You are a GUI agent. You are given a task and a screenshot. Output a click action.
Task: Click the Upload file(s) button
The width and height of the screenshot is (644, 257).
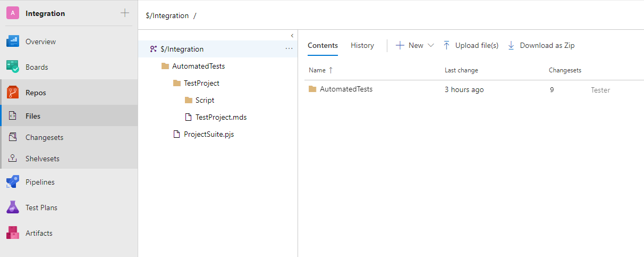471,46
